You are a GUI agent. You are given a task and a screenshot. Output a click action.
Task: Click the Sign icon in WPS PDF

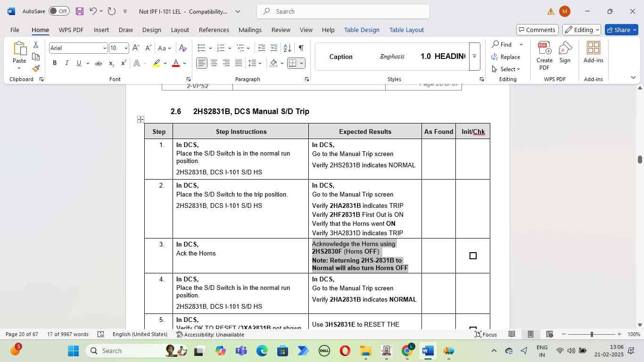pos(565,52)
